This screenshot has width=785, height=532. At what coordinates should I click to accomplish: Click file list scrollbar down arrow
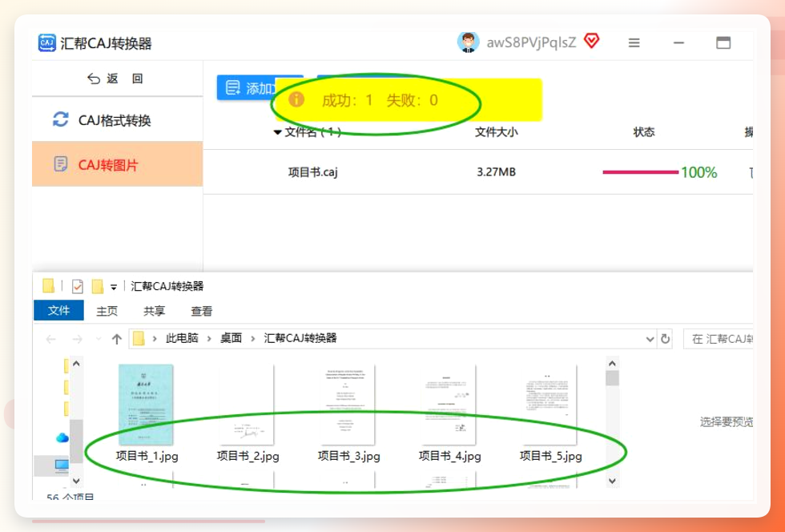(x=612, y=481)
